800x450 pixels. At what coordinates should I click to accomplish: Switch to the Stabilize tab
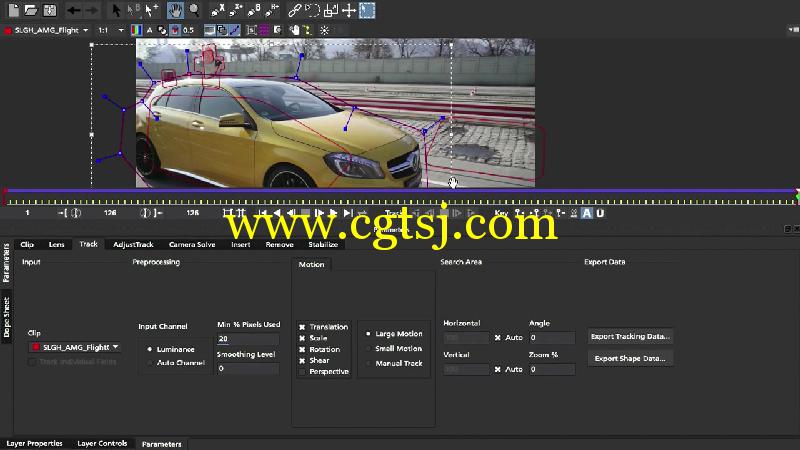tap(323, 244)
